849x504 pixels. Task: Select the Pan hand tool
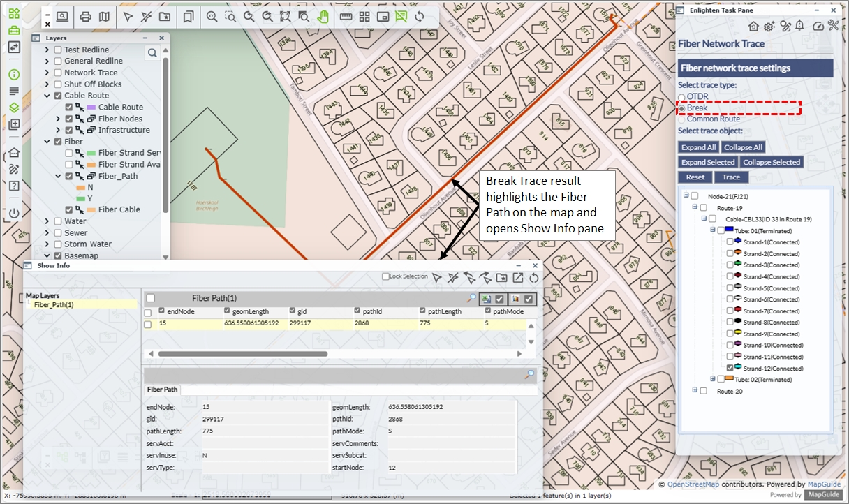[323, 17]
